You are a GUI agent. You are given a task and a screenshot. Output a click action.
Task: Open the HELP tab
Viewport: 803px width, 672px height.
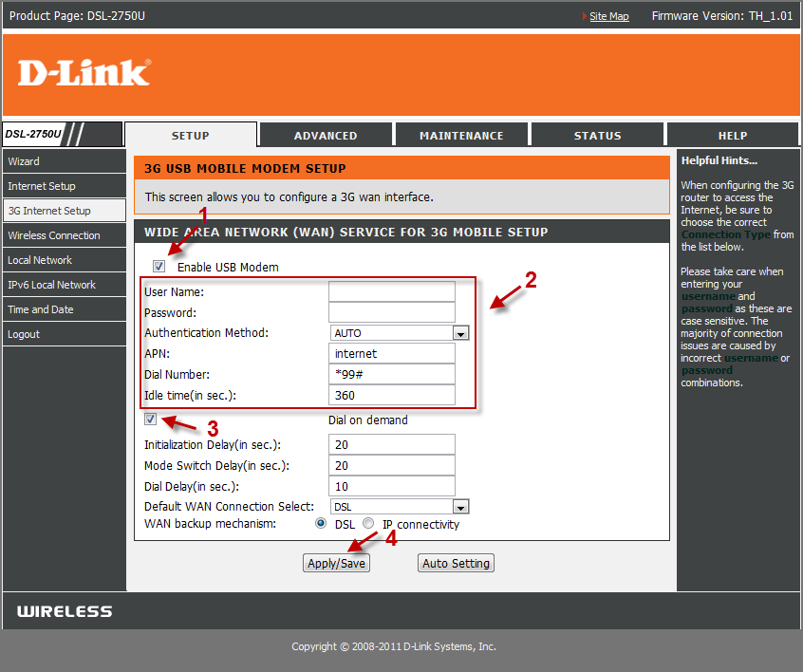coord(733,135)
